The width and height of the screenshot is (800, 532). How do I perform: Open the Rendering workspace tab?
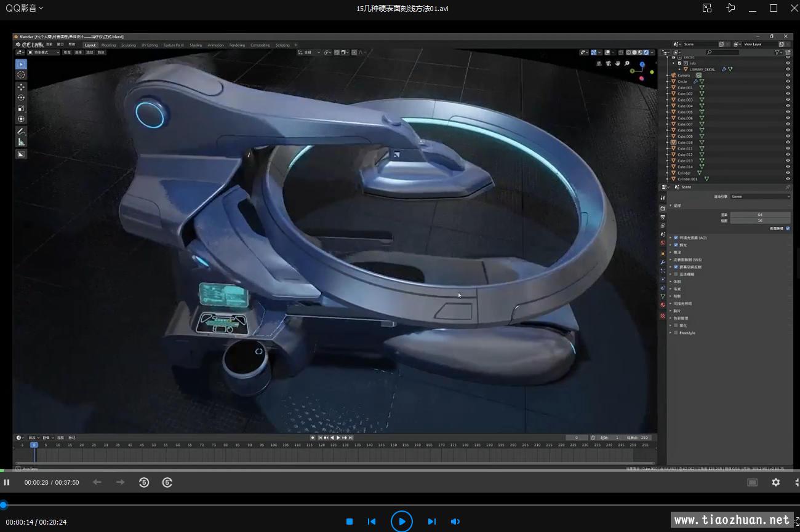[238, 45]
